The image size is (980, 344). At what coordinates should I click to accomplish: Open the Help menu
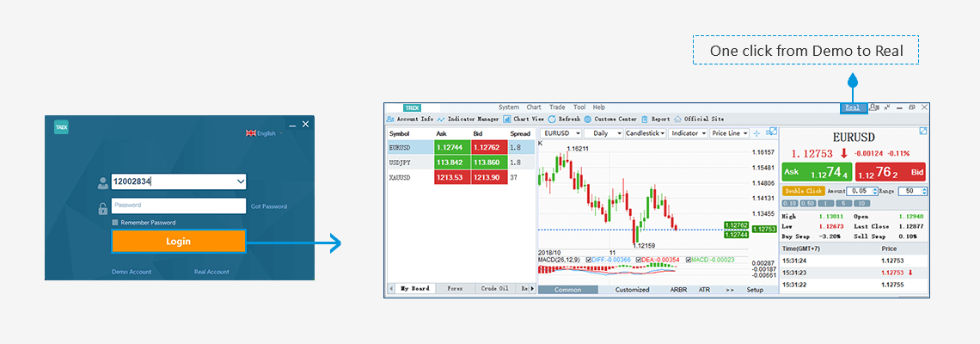point(599,107)
